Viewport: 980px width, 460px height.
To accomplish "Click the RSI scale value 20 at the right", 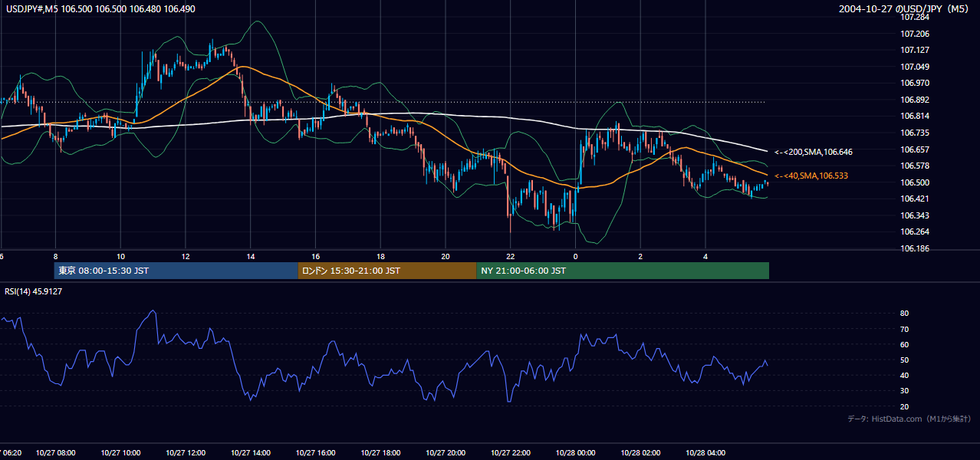I will [905, 406].
